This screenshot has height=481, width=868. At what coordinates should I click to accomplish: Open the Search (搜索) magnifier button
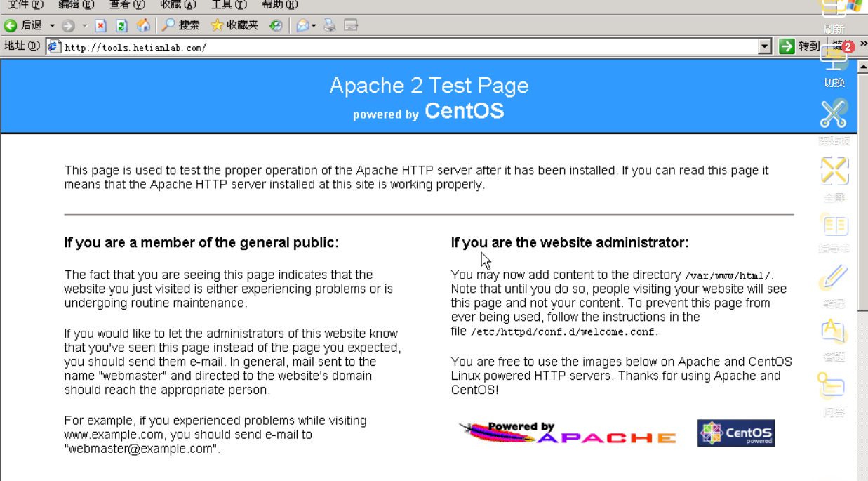tap(181, 25)
